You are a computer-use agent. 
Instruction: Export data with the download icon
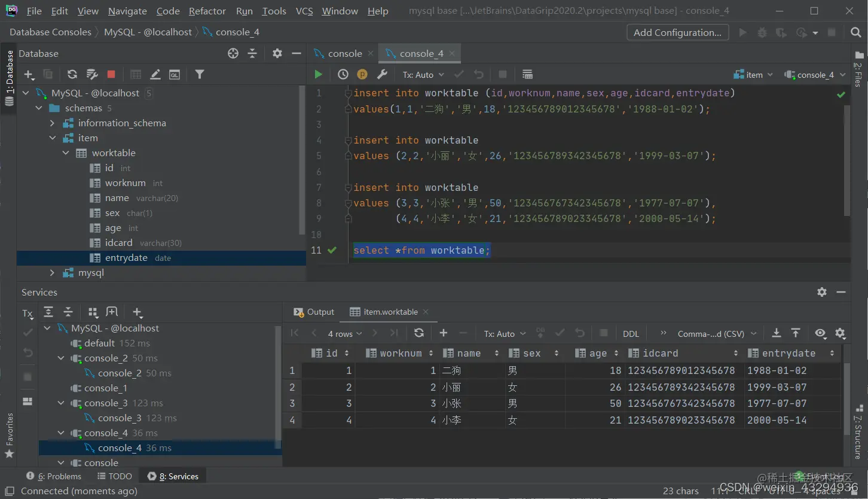point(776,333)
